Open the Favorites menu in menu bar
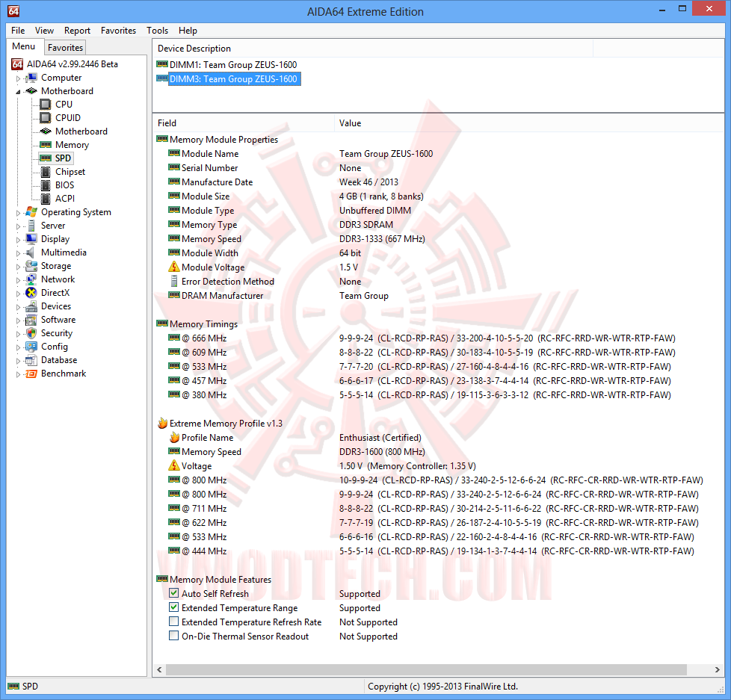The width and height of the screenshot is (731, 700). (x=118, y=31)
